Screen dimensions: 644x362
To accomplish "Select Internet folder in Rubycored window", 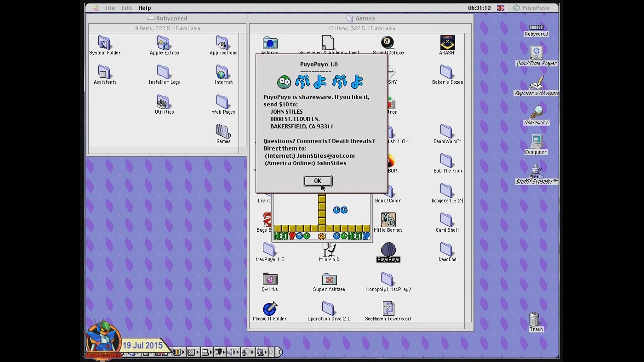I will tap(223, 75).
